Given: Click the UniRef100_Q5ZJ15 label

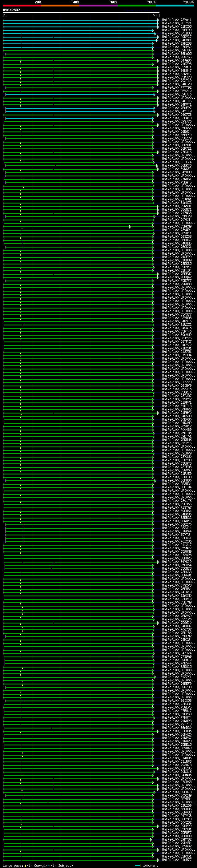Looking at the screenshot, I should (177, 389).
